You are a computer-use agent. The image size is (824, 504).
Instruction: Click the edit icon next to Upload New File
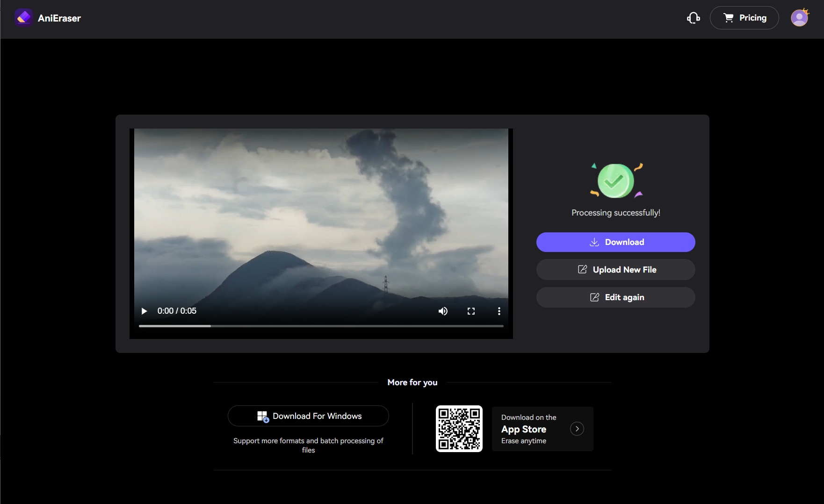582,269
